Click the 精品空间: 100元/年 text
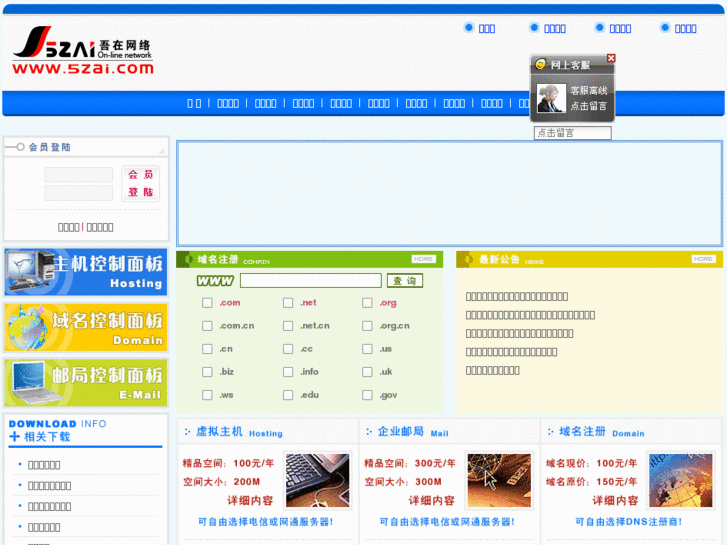727x545 pixels. click(229, 463)
